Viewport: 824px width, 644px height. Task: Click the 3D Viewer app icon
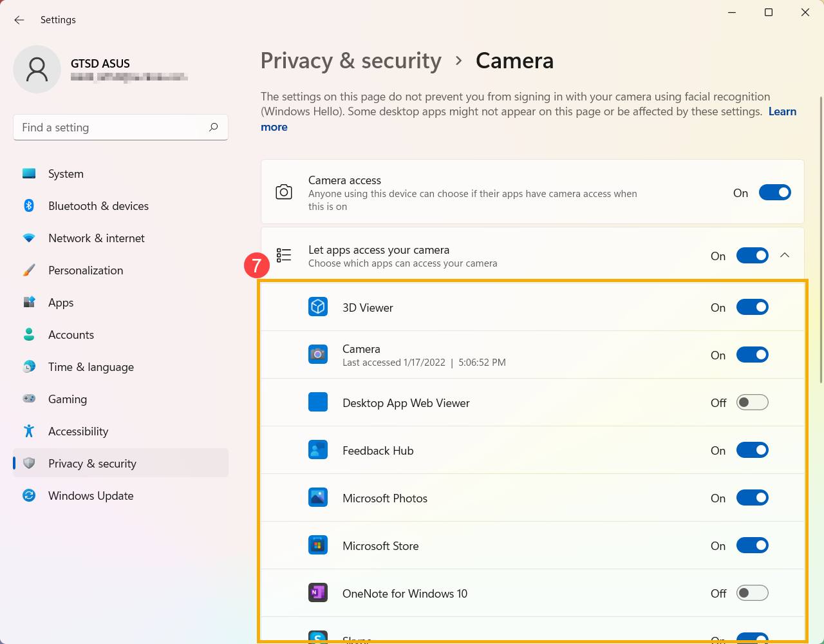pos(318,307)
